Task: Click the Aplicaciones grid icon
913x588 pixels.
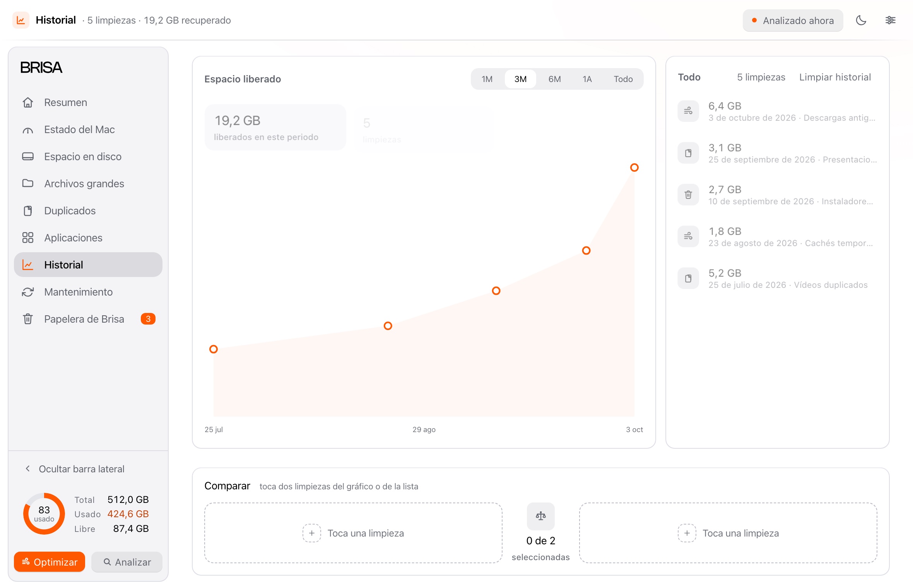Action: pyautogui.click(x=28, y=238)
